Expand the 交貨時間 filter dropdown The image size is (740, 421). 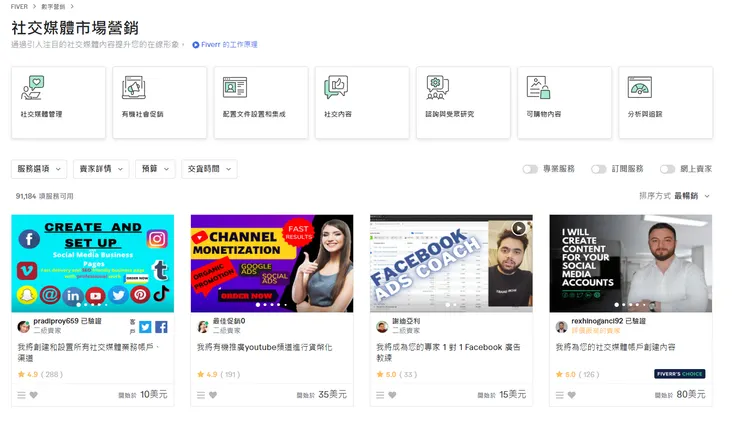(x=209, y=169)
